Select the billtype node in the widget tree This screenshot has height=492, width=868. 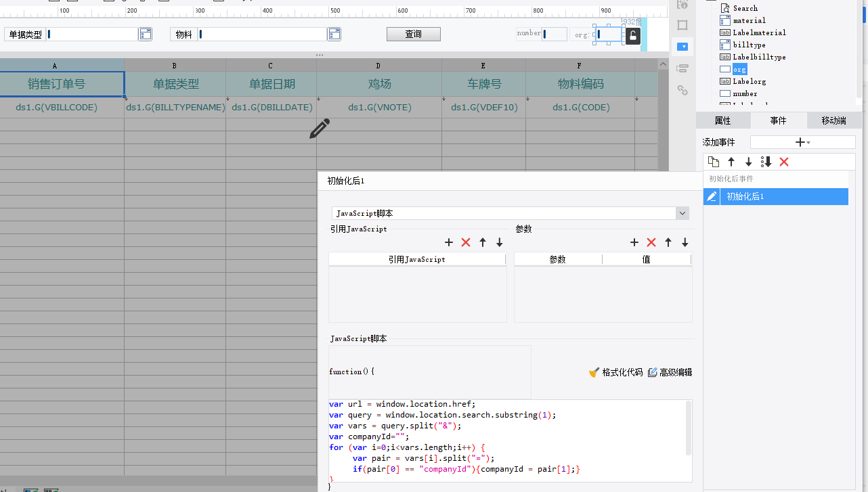749,45
